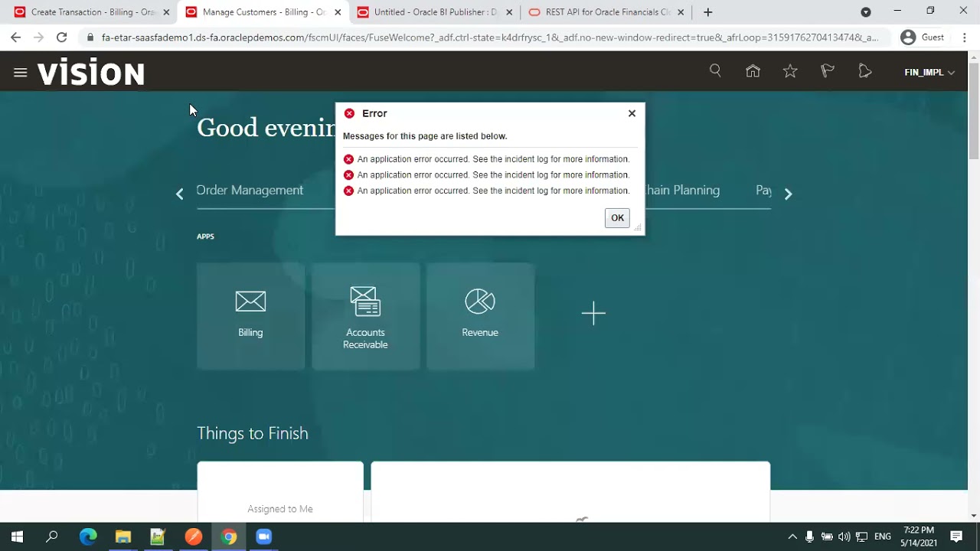Image resolution: width=980 pixels, height=551 pixels.
Task: Open Zoom from taskbar
Action: tap(263, 536)
